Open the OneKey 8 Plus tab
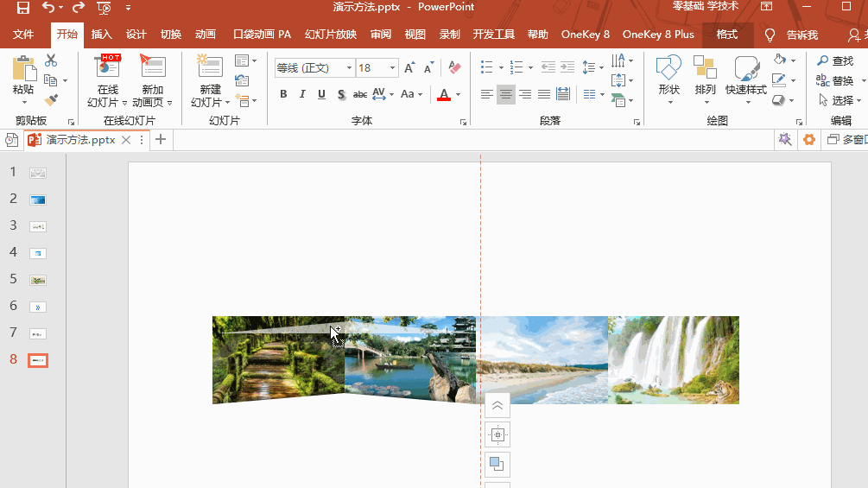Screen dimensions: 868x488 click(658, 35)
